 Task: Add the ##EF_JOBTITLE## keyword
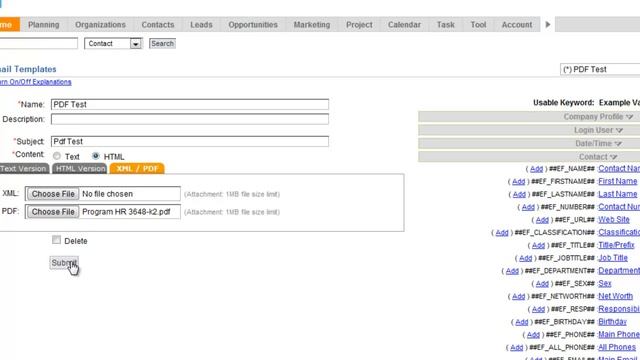(x=525, y=258)
